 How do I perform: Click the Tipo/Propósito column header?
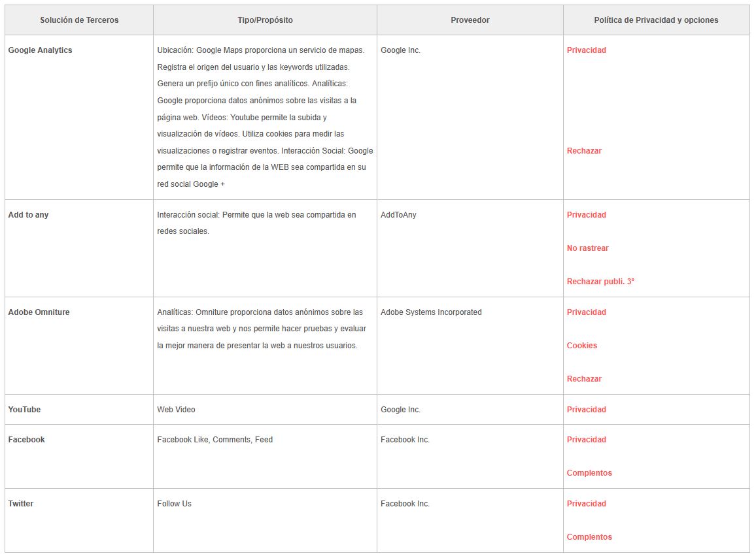tap(265, 20)
